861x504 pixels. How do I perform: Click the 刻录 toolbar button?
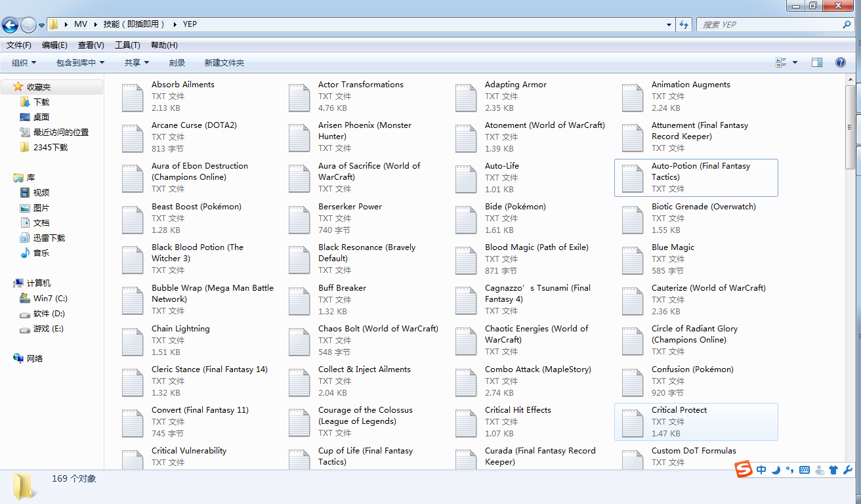177,62
